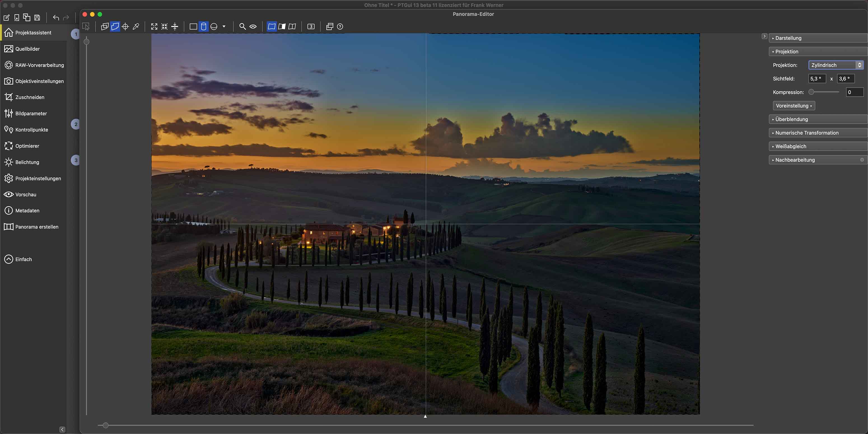Open the Voreinstellung dropdown
The height and width of the screenshot is (434, 868).
(x=794, y=106)
